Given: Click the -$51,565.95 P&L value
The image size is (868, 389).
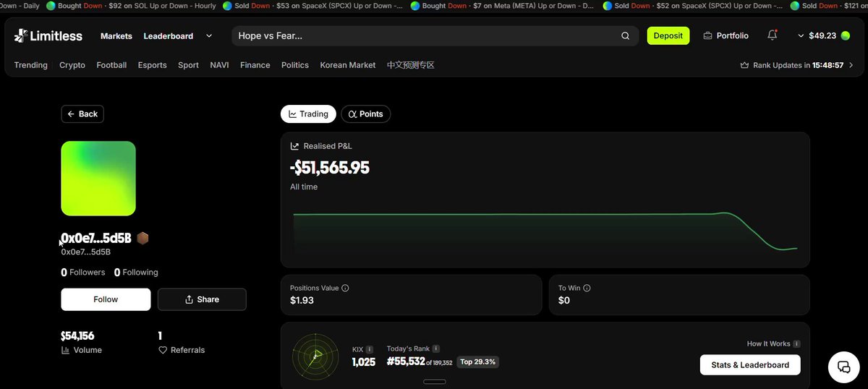Looking at the screenshot, I should (330, 168).
